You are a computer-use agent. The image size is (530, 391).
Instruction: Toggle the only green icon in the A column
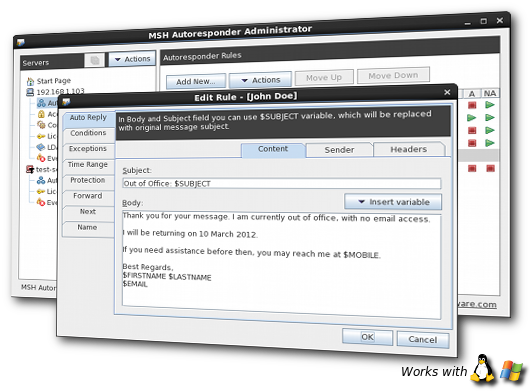[x=472, y=118]
